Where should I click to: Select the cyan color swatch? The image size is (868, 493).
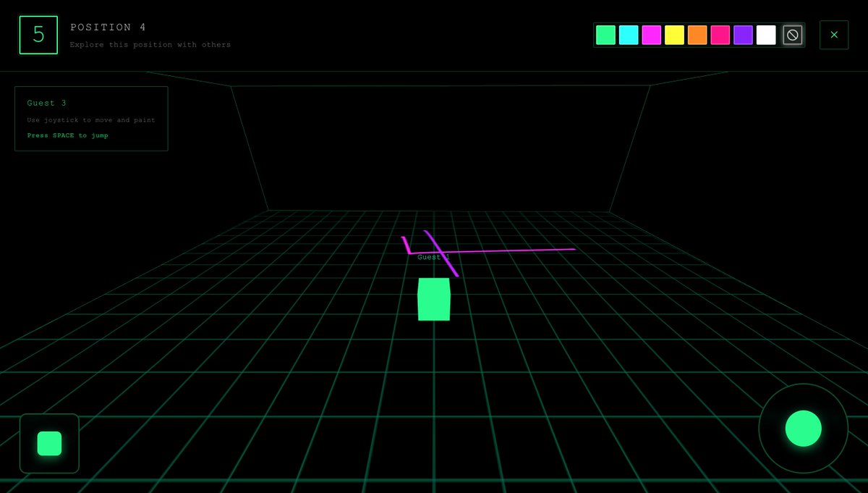(629, 35)
